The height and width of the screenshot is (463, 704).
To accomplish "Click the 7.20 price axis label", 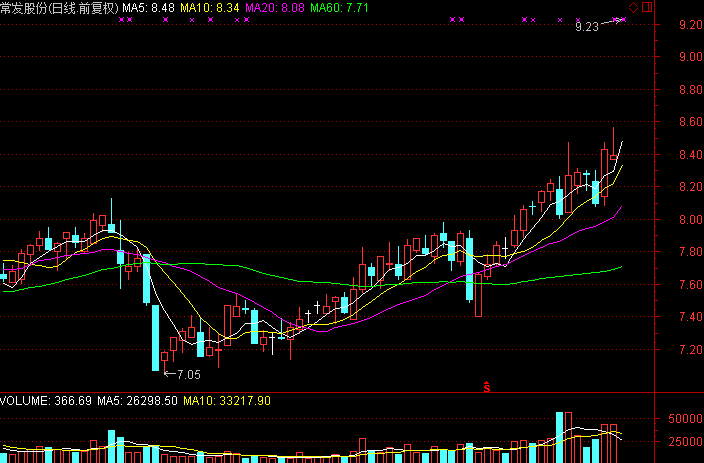I will tap(691, 349).
